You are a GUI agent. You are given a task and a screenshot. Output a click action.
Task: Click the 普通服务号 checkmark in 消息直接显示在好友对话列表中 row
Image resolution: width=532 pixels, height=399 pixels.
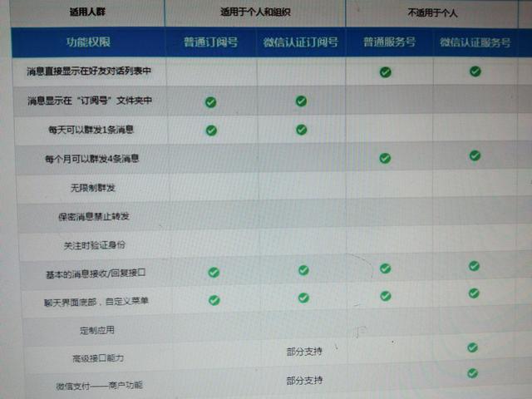(x=386, y=72)
